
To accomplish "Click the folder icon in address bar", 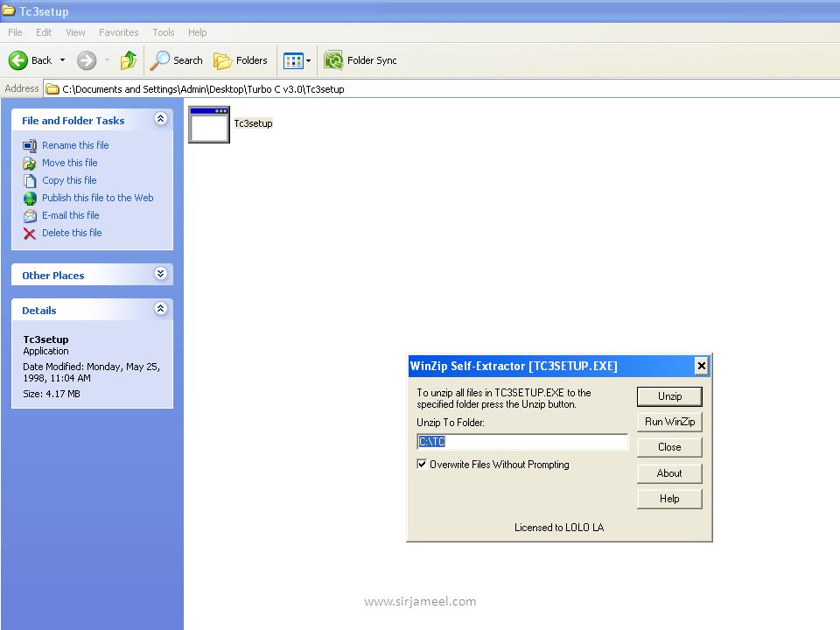I will pyautogui.click(x=52, y=89).
